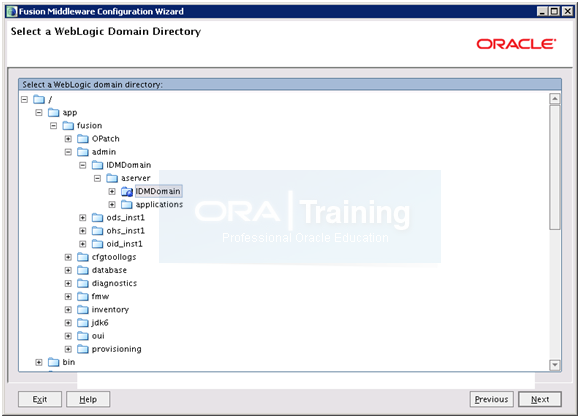Image resolution: width=580 pixels, height=418 pixels.
Task: Expand the bin tree node
Action: 39,362
